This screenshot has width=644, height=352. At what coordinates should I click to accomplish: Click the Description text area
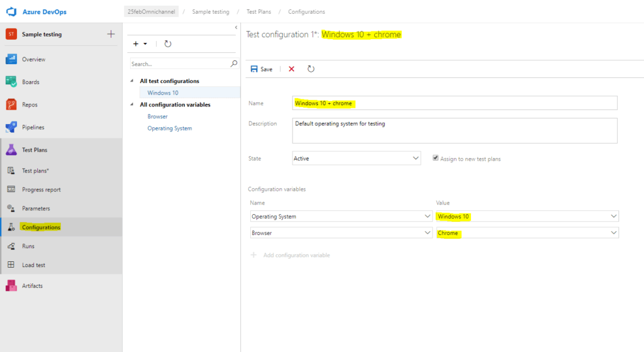tap(455, 131)
